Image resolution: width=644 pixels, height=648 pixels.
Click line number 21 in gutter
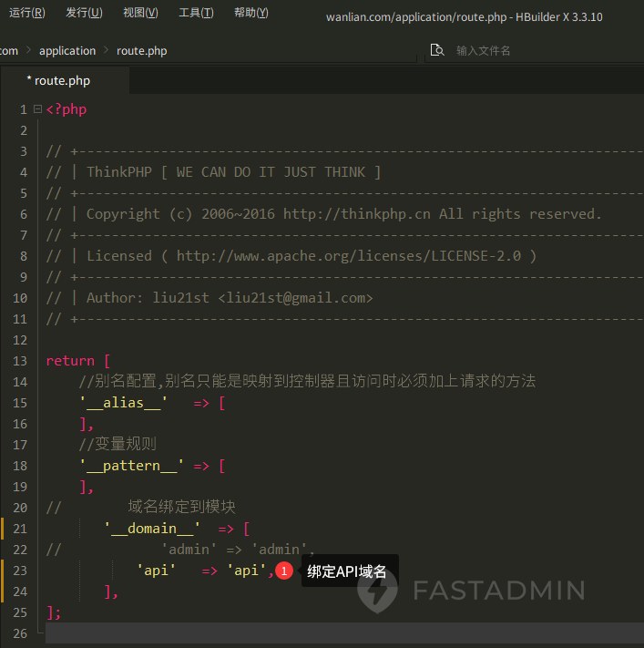[20, 529]
